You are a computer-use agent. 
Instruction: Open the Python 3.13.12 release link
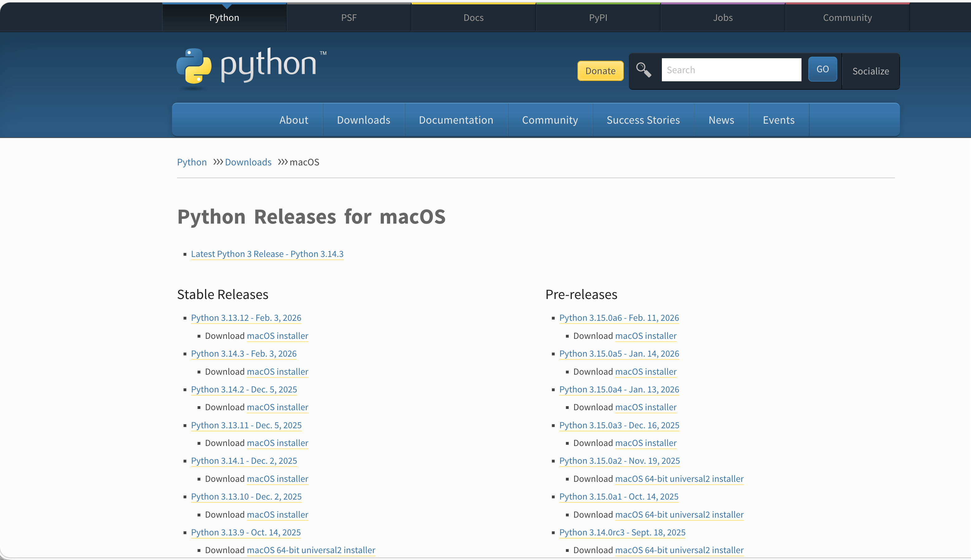point(246,318)
